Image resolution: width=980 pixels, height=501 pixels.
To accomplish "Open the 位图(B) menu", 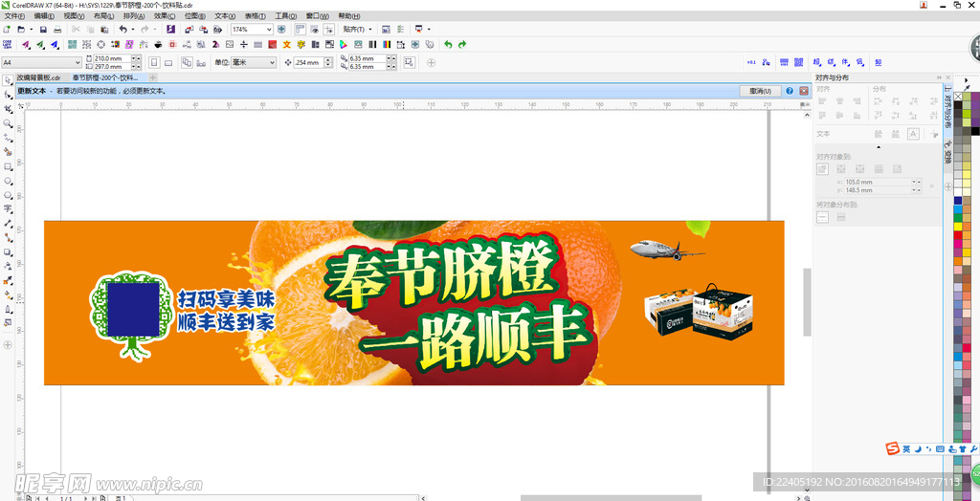I will (195, 15).
